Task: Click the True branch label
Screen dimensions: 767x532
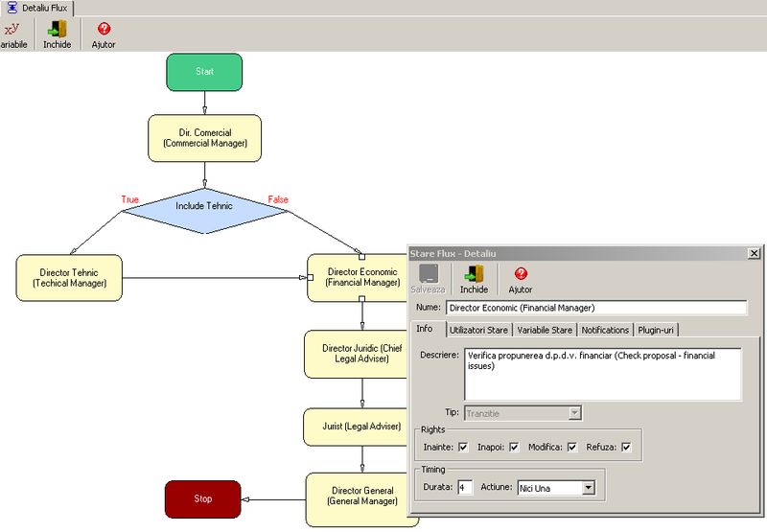Action: click(x=130, y=199)
